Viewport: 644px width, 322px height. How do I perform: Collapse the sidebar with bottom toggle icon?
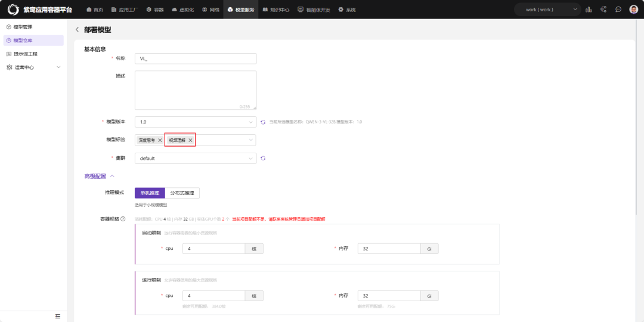click(x=58, y=316)
